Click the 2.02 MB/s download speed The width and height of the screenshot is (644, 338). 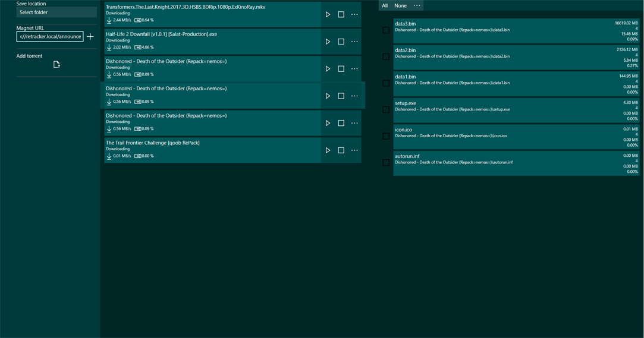point(122,47)
